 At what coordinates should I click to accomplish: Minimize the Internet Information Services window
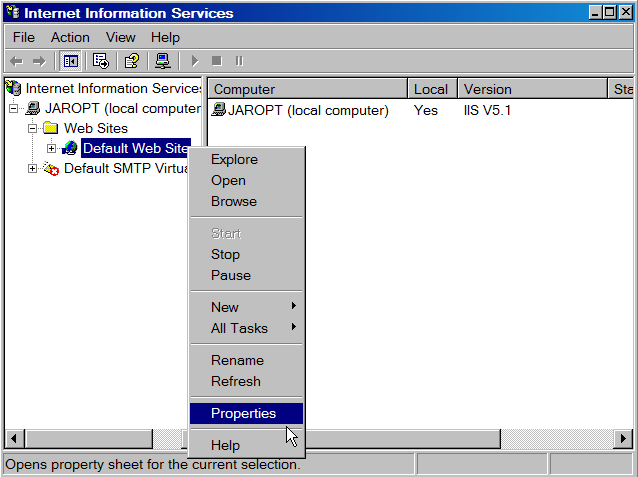click(x=595, y=13)
